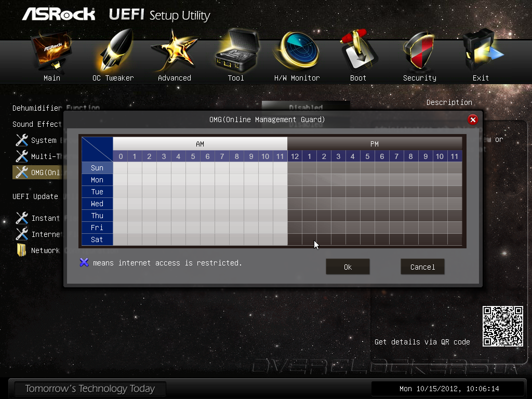Select the AM hour 11 column header
Screen dimensions: 532x399
pyautogui.click(x=280, y=156)
